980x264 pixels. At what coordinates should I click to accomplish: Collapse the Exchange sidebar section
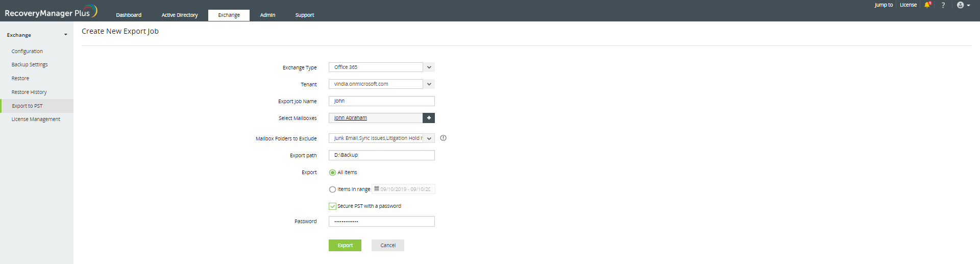65,35
